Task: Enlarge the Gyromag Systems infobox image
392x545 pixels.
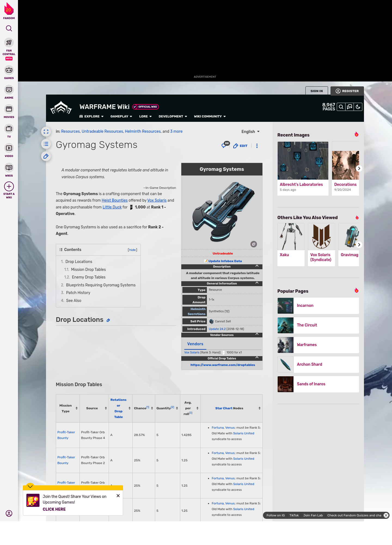Action: 254,244
